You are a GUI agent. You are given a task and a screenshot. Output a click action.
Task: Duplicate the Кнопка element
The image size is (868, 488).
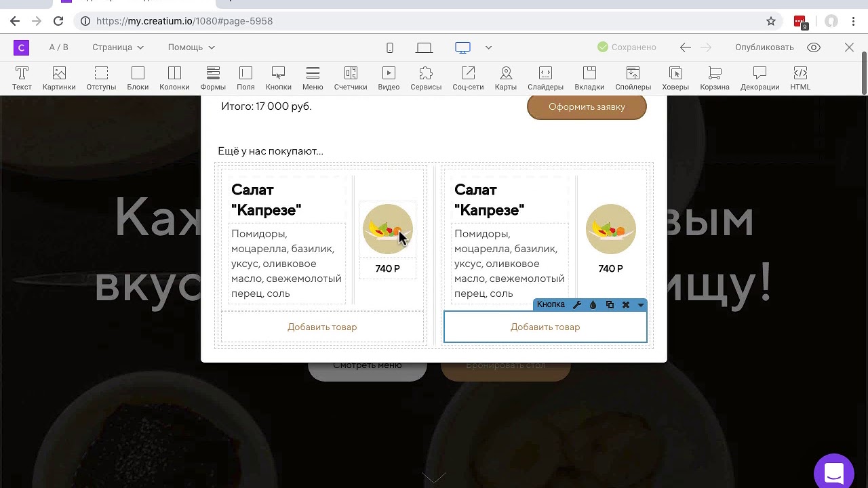tap(610, 305)
